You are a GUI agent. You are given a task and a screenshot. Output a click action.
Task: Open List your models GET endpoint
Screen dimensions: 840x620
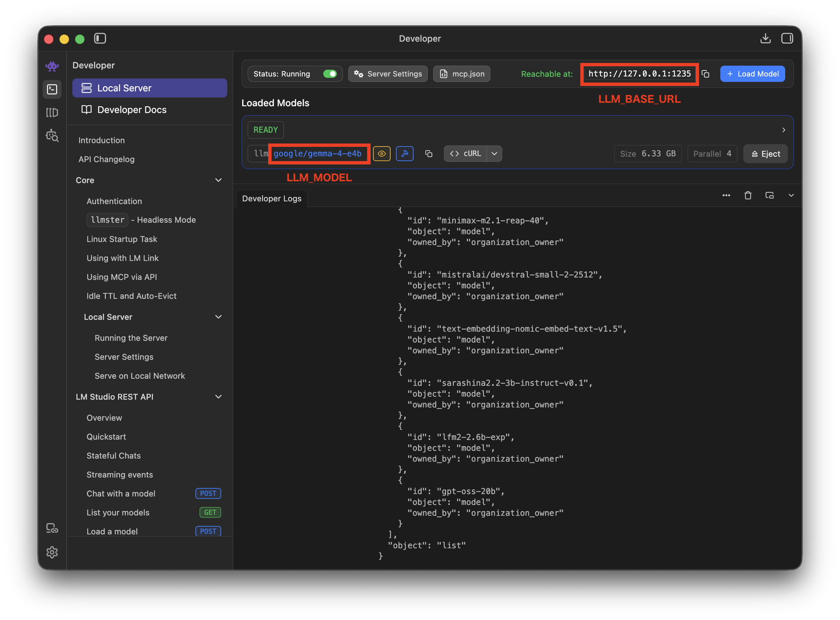coord(154,513)
